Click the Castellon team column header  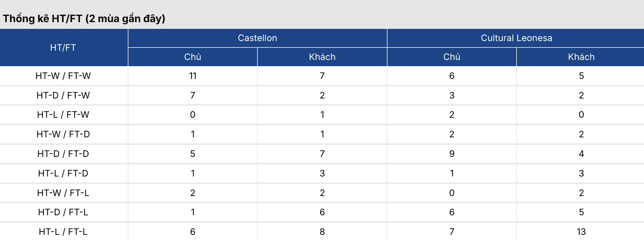257,38
